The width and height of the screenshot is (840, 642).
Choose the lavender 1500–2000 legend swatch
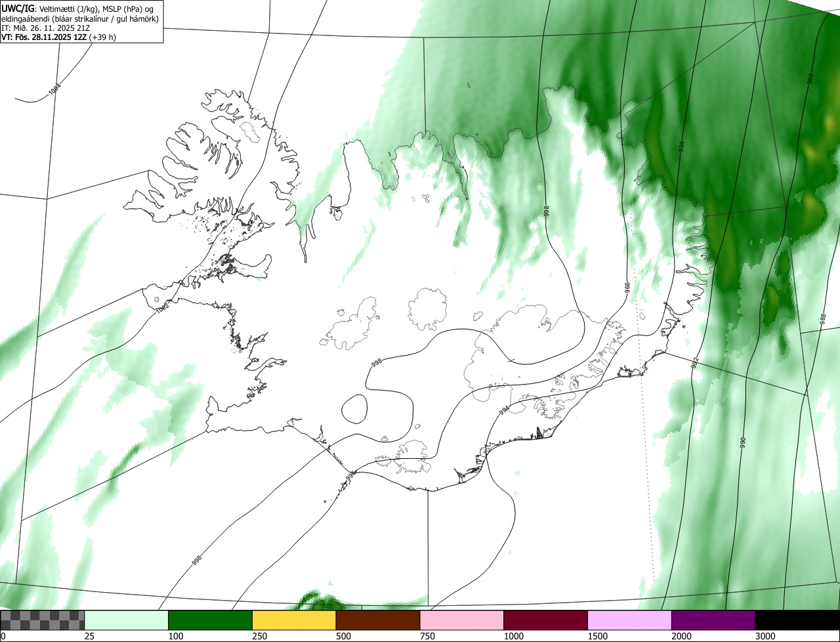[x=630, y=620]
